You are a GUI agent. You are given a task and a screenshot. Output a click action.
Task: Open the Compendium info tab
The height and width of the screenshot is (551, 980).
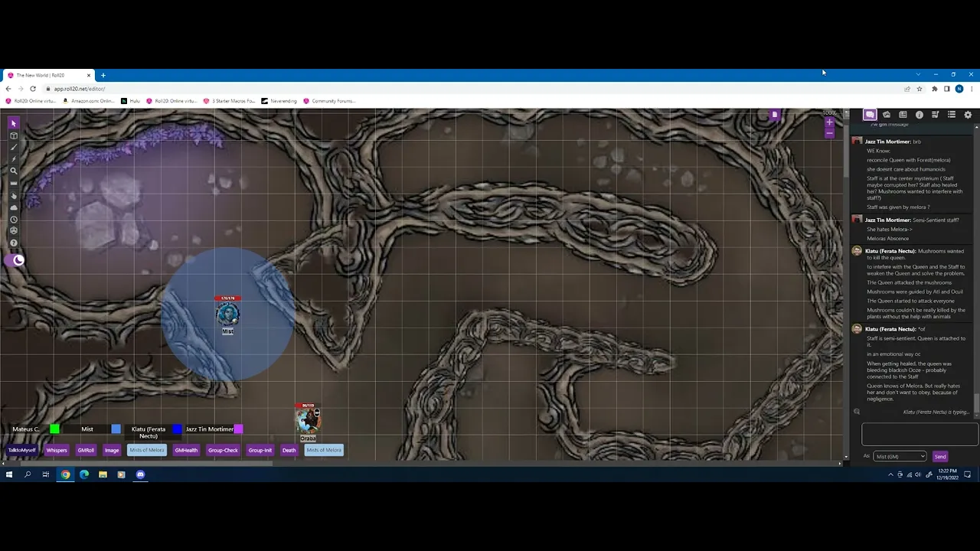point(919,115)
